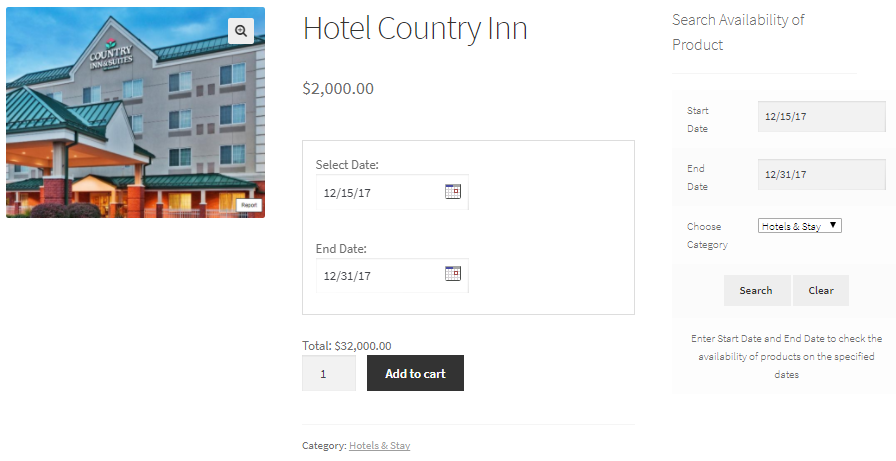Click the sidebar End Date input
The image size is (896, 461).
(x=821, y=174)
